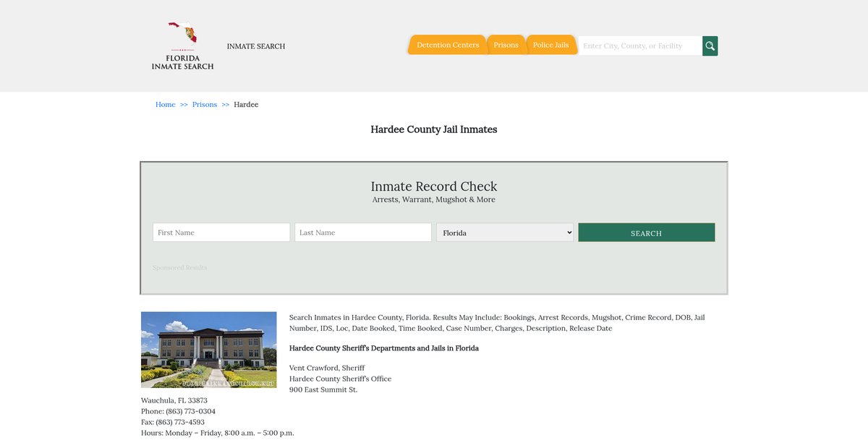Open the INMATE SEARCH menu item
The width and height of the screenshot is (868, 448).
256,46
